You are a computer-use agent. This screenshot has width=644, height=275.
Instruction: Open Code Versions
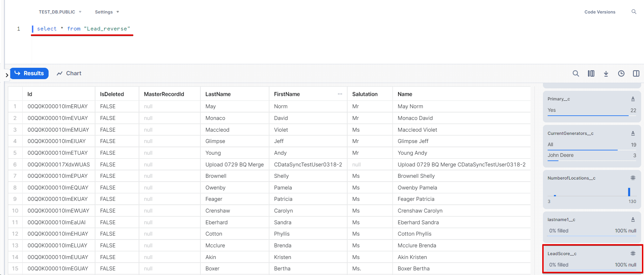[x=600, y=12]
